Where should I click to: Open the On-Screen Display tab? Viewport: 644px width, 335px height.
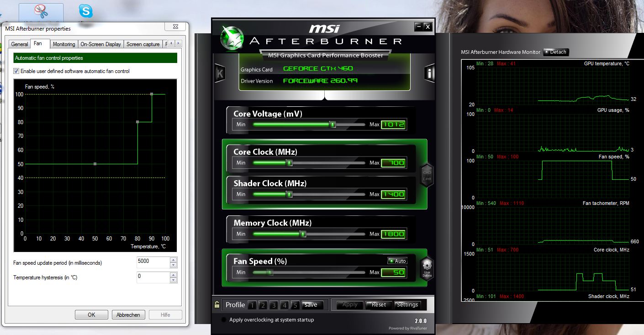[100, 44]
